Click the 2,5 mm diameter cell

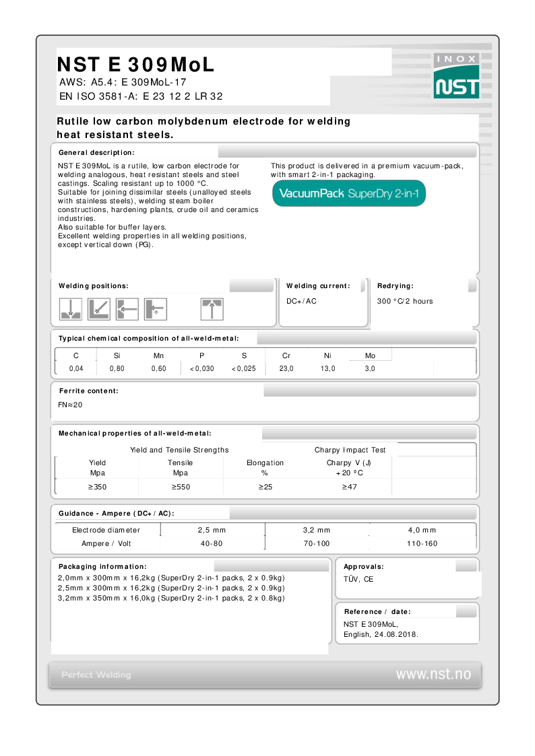(x=212, y=530)
